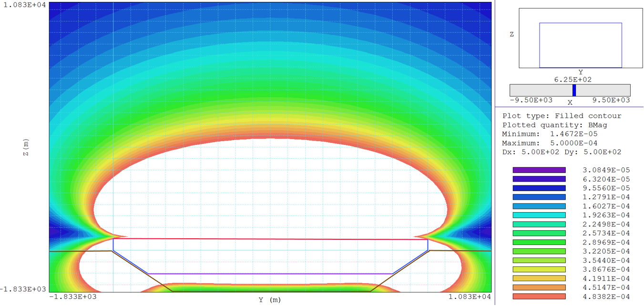Choose the yellow 3.8676E-04 swatch
The image size is (644, 306).
tap(539, 270)
